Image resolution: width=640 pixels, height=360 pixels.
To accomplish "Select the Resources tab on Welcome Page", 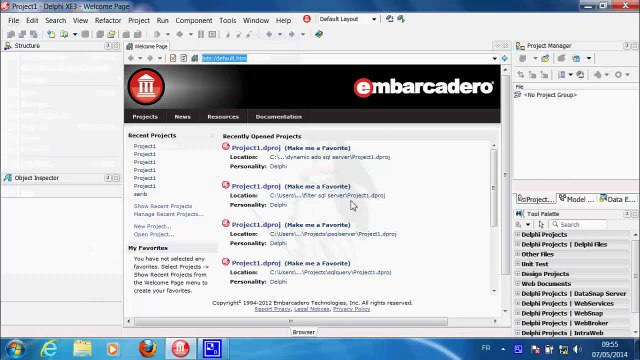I will (223, 117).
